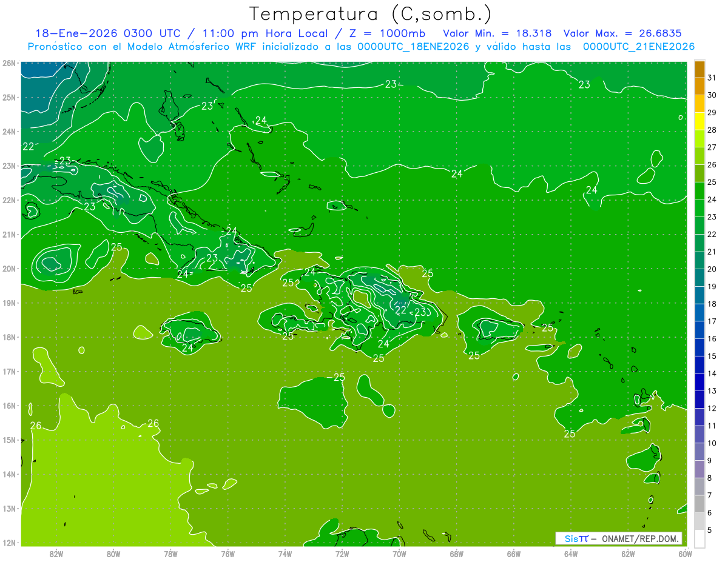
Task: Click the longitude axis label "60W"
Action: click(685, 554)
